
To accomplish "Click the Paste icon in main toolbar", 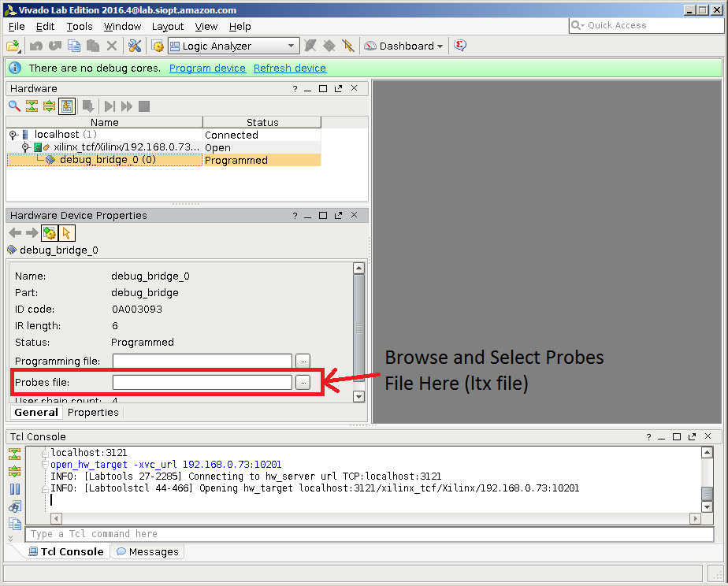I will (x=93, y=46).
